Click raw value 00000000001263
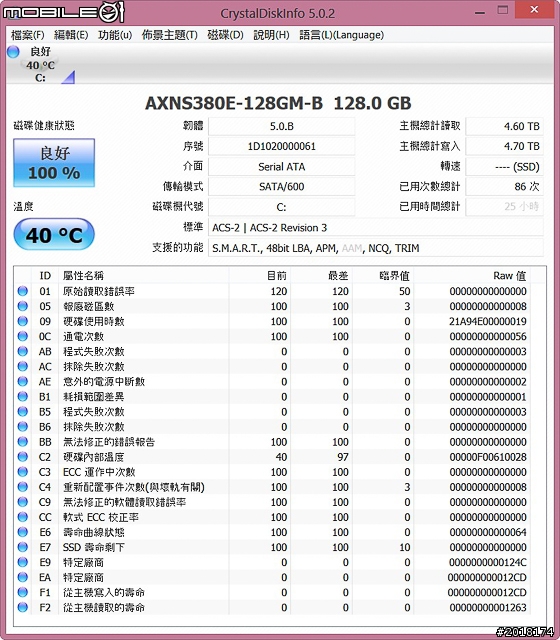The image size is (560, 640). pos(488,608)
